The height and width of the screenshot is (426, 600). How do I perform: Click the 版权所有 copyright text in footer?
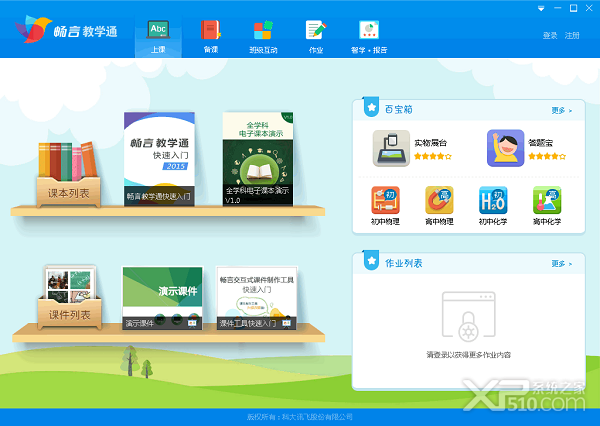point(300,417)
